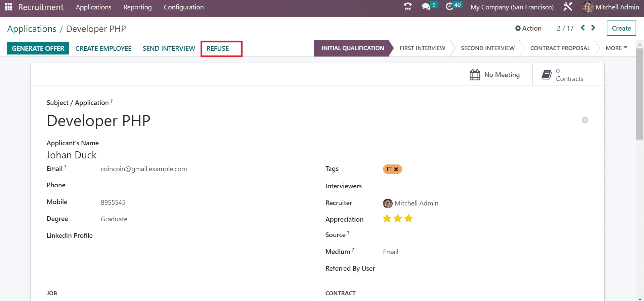Set appreciation to the third star
The width and height of the screenshot is (644, 301).
click(409, 219)
